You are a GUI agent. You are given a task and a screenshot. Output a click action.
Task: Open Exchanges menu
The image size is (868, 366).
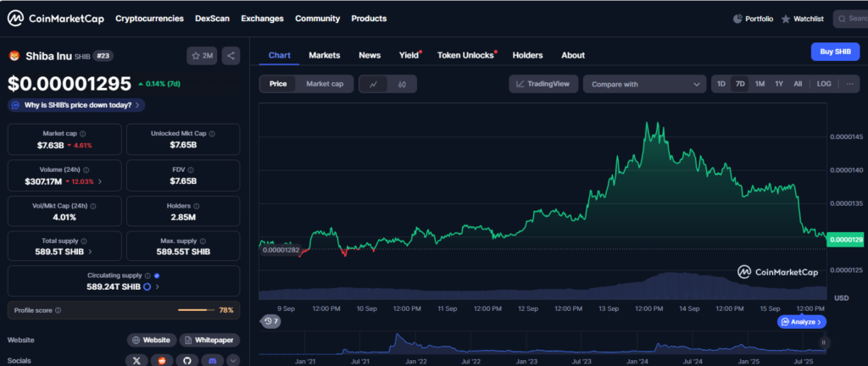[x=263, y=19]
